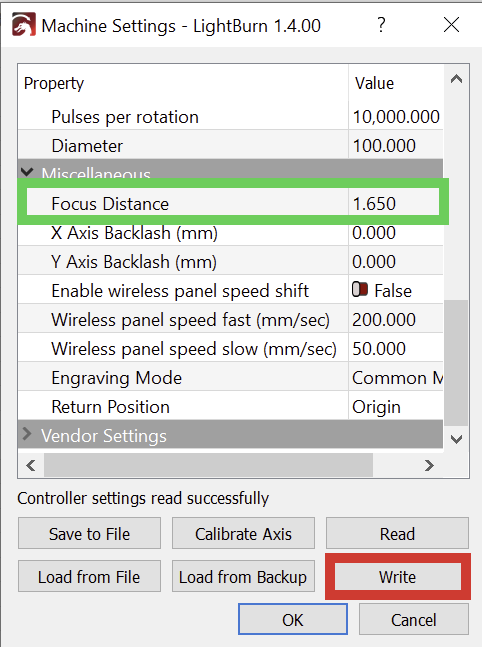Screen dimensions: 482x647
Task: Select the Diameter row label
Action: coord(87,146)
